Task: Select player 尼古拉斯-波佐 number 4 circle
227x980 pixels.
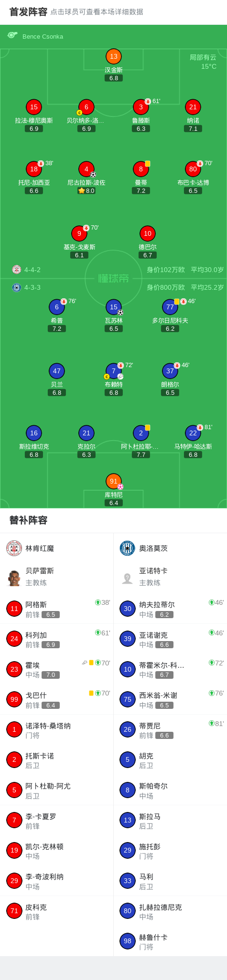Action: [x=86, y=169]
